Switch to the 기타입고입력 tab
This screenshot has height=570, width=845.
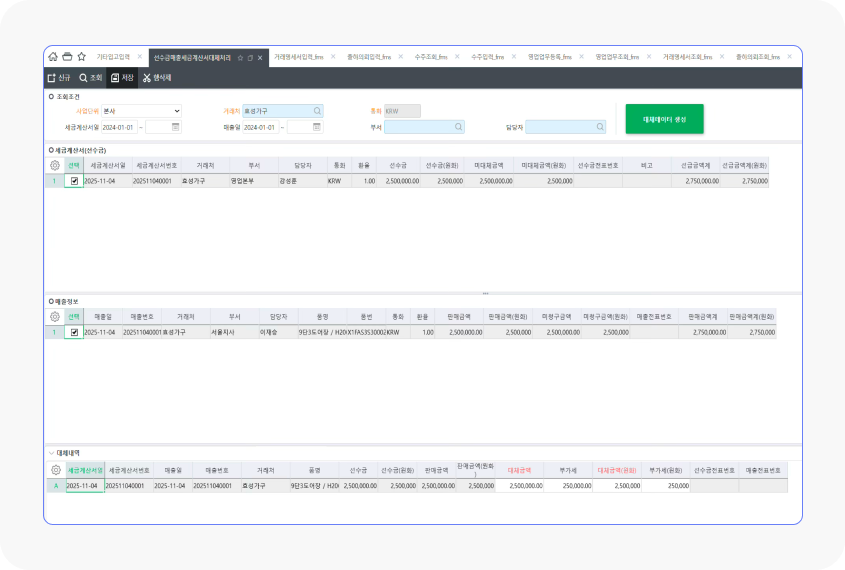113,57
